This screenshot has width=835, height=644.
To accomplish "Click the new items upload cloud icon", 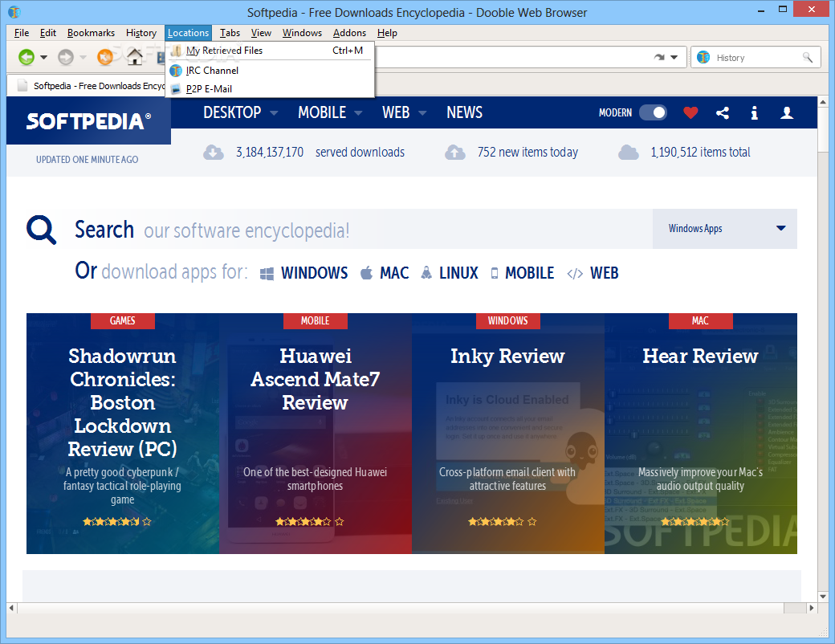I will 455,153.
